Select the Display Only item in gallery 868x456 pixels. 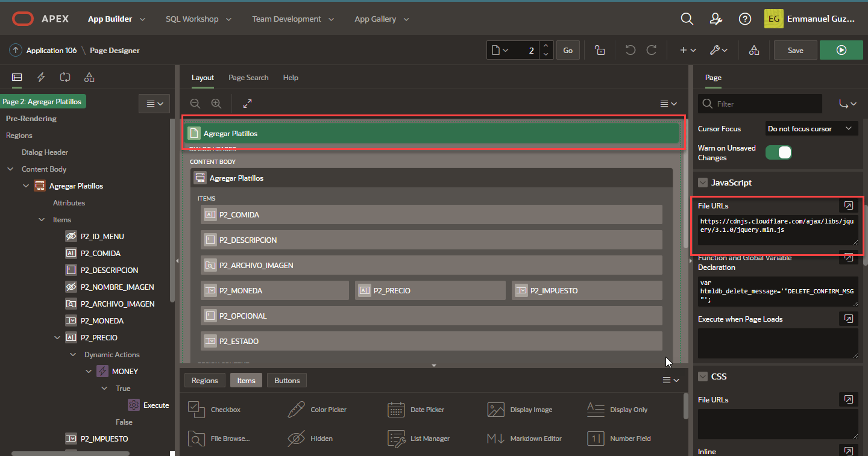coord(617,410)
